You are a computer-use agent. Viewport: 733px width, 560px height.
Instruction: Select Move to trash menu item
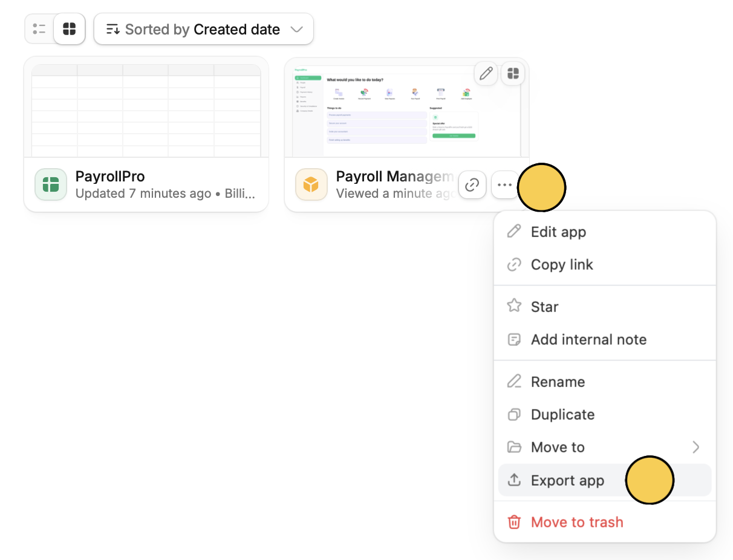coord(605,522)
